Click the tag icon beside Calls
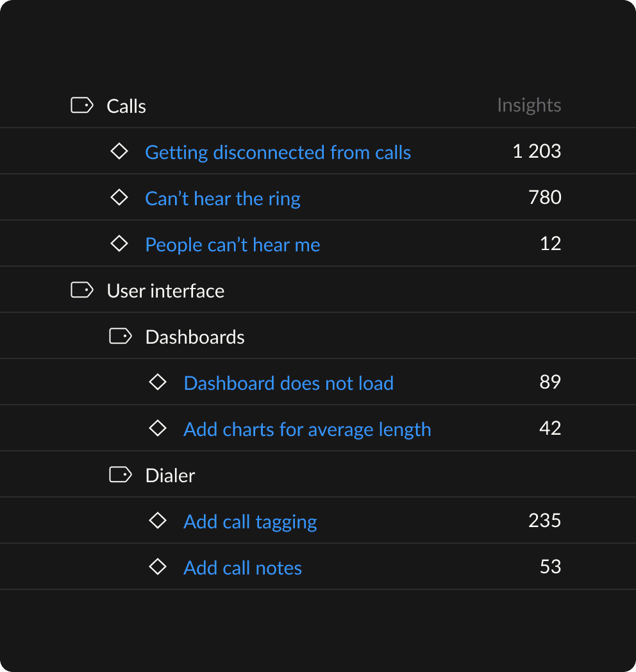This screenshot has height=672, width=636. tap(81, 105)
